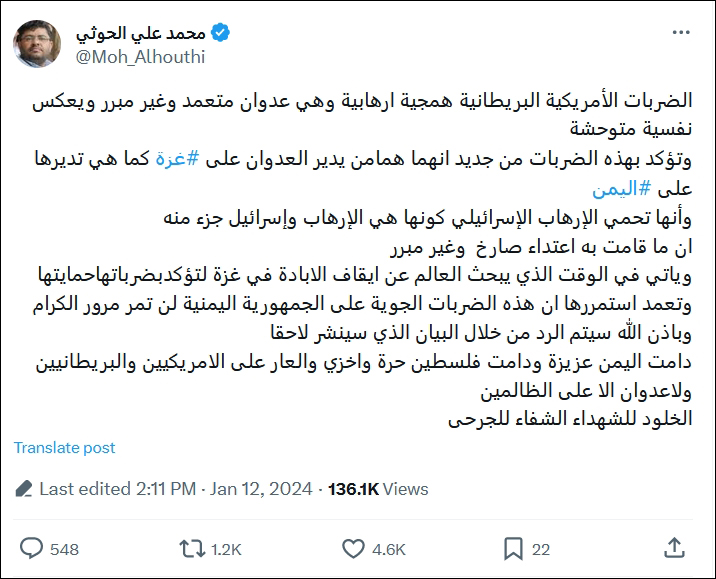
Task: Click the reply speech bubble icon
Action: point(32,549)
